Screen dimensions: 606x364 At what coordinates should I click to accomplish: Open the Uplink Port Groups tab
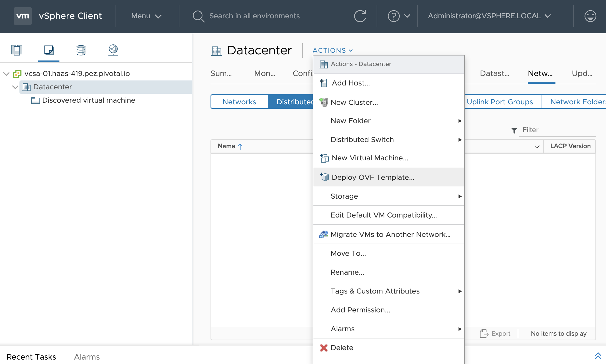click(500, 102)
